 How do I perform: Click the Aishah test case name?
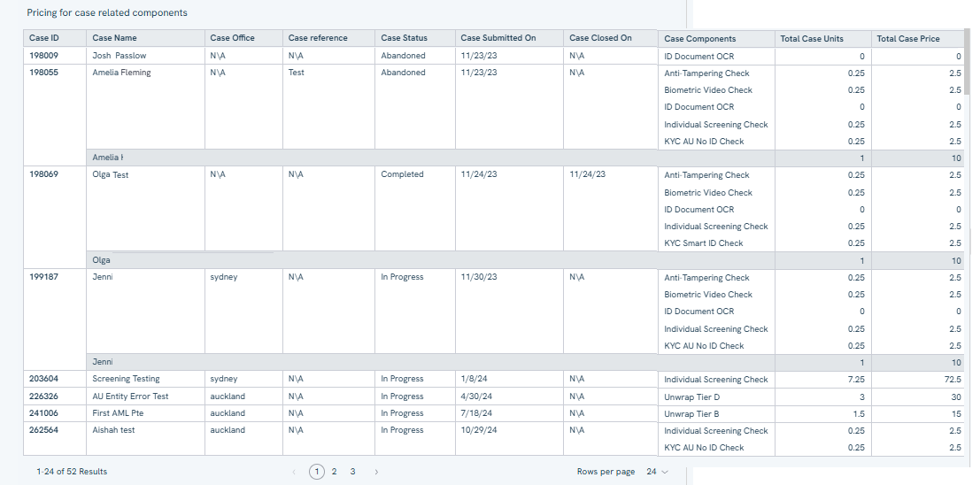tap(113, 430)
